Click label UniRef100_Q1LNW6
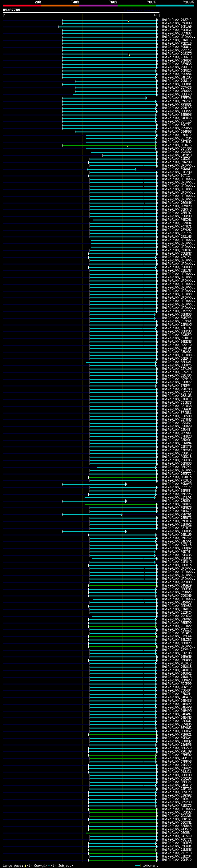Viewport: 197px width, 868px height. (x=177, y=850)
